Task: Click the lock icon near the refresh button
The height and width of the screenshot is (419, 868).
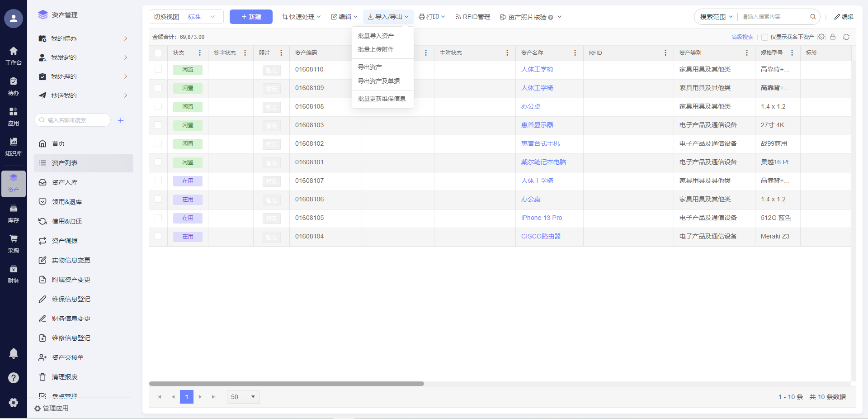Action: coord(833,37)
